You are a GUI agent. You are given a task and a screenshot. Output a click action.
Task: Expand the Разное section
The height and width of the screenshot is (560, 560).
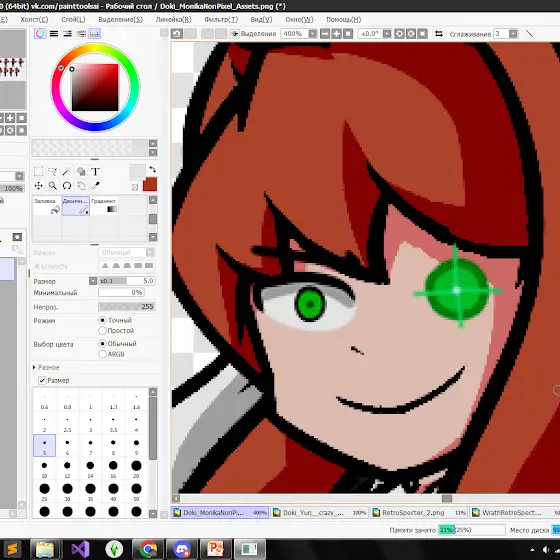pos(34,367)
